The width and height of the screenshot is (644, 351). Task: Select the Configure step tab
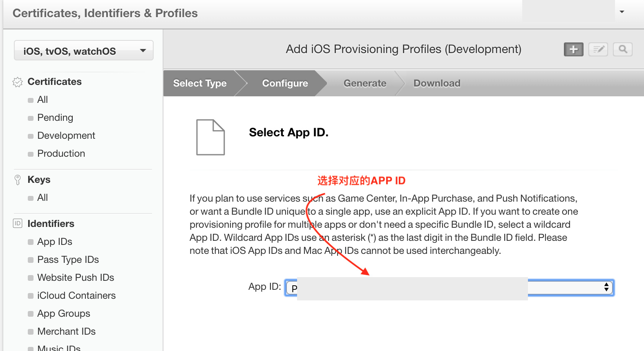pos(285,83)
